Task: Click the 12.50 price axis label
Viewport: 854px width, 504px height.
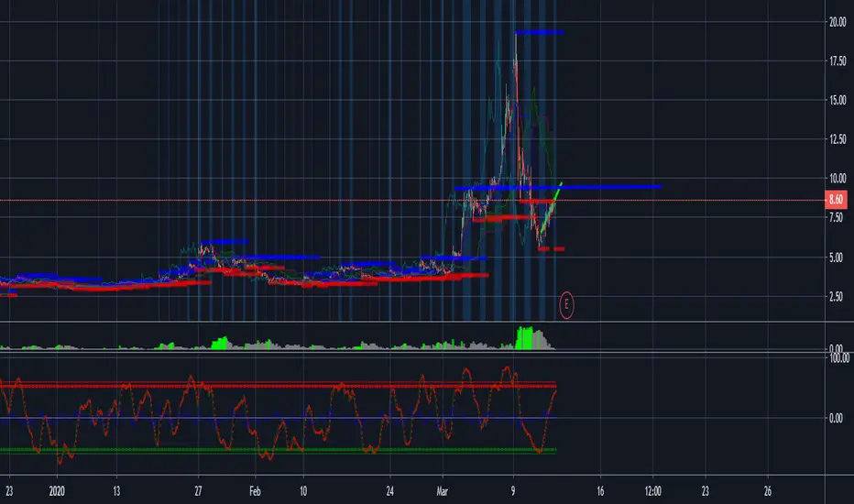Action: point(838,139)
